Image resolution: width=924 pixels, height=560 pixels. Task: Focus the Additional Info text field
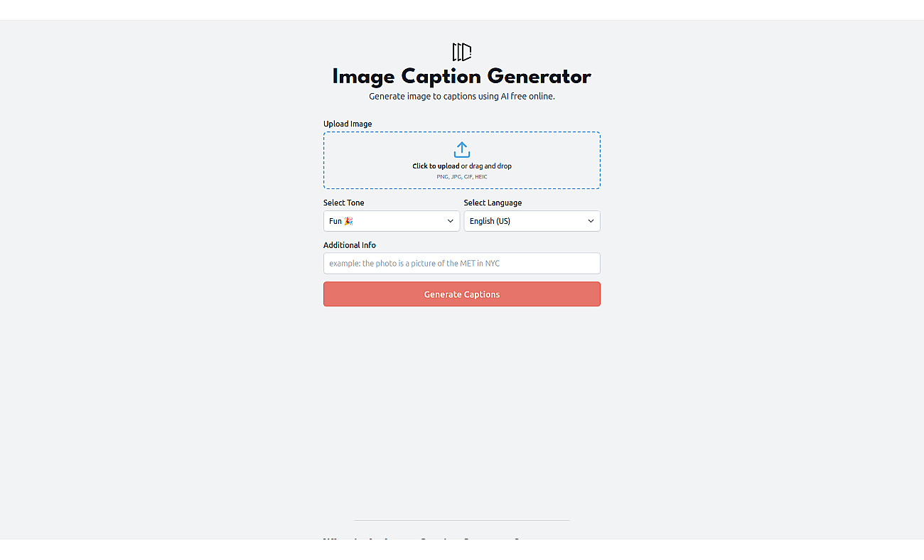[462, 264]
